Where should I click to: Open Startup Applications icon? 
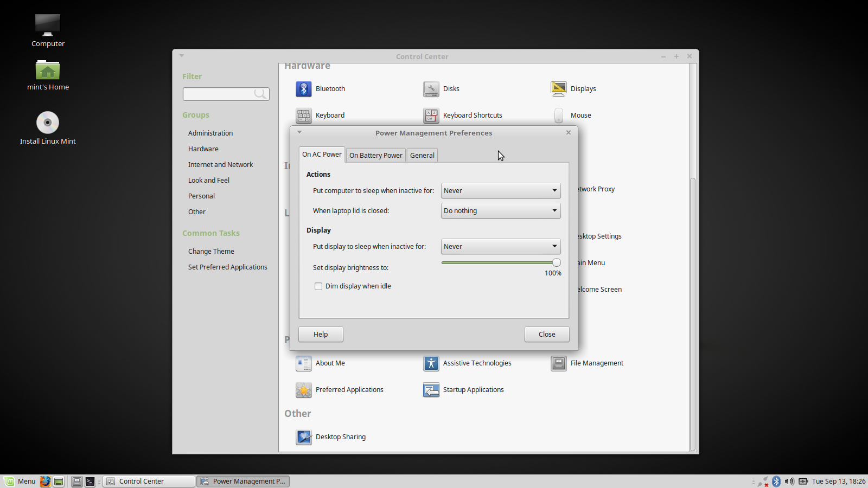pos(431,390)
